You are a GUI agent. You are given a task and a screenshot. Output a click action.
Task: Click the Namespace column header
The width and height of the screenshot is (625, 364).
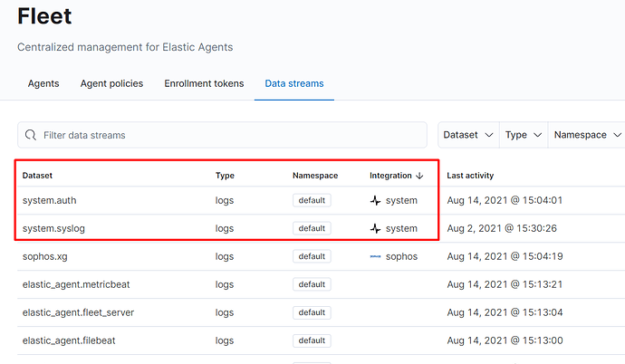[315, 175]
